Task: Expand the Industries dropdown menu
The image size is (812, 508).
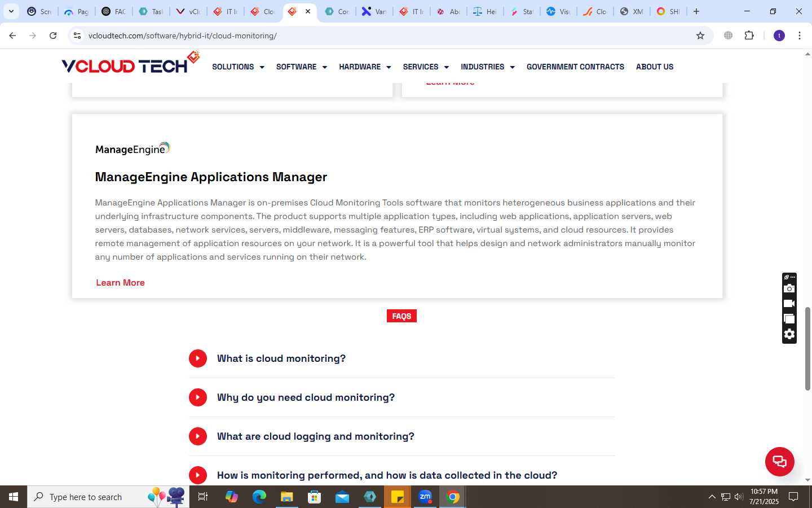Action: point(488,67)
